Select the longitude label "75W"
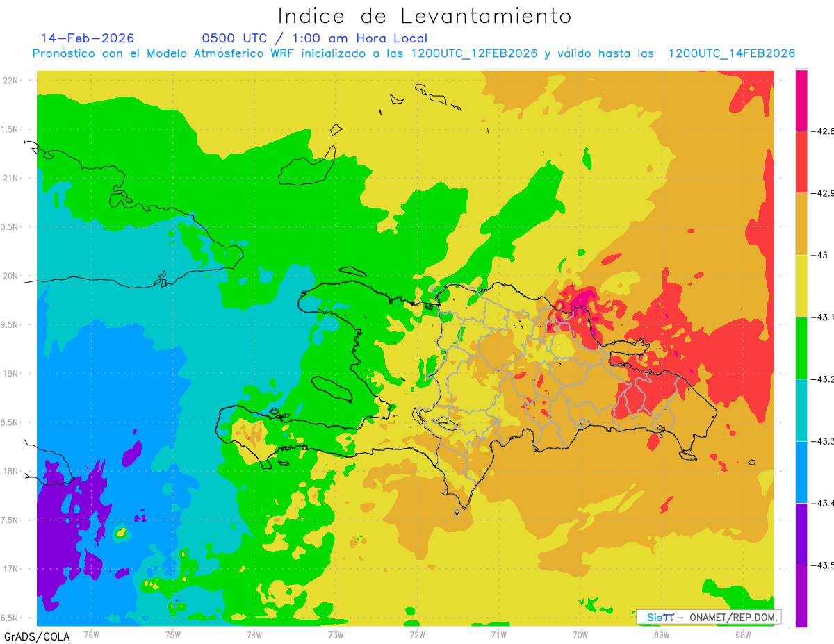The height and width of the screenshot is (644, 834). point(172,634)
